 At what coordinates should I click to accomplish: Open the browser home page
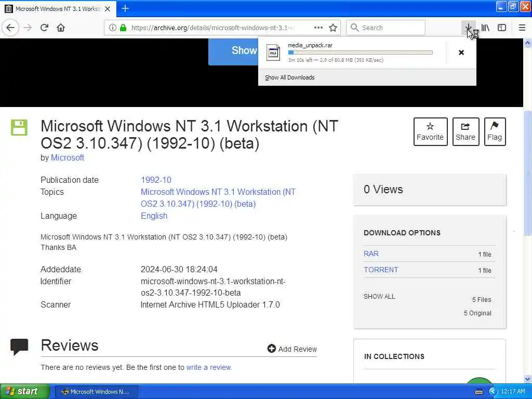point(61,28)
